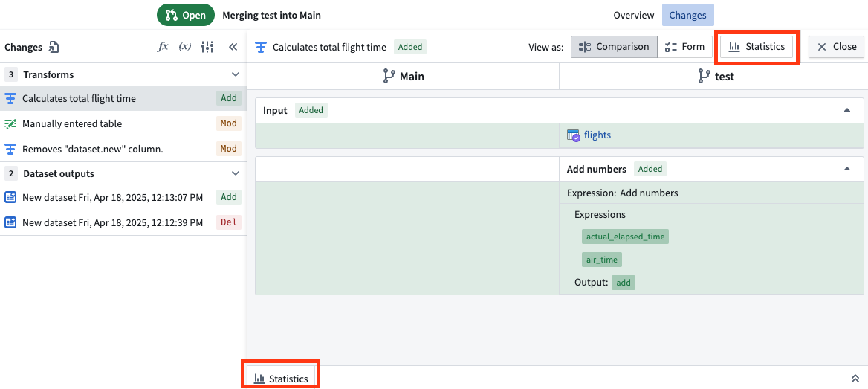Select the Changes tab
The width and height of the screenshot is (868, 389).
[687, 15]
